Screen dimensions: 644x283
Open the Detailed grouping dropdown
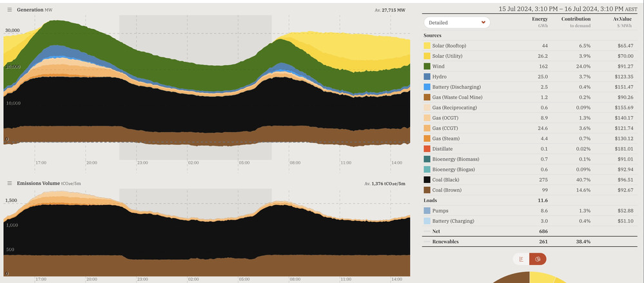(x=456, y=23)
